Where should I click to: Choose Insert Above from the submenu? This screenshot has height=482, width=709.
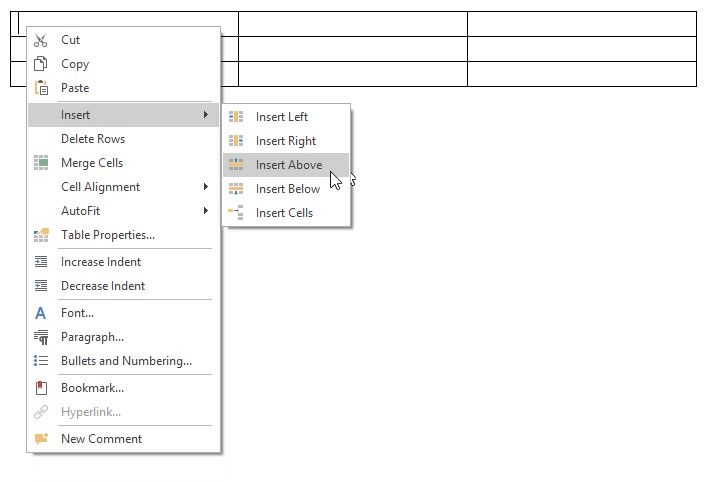(x=288, y=165)
